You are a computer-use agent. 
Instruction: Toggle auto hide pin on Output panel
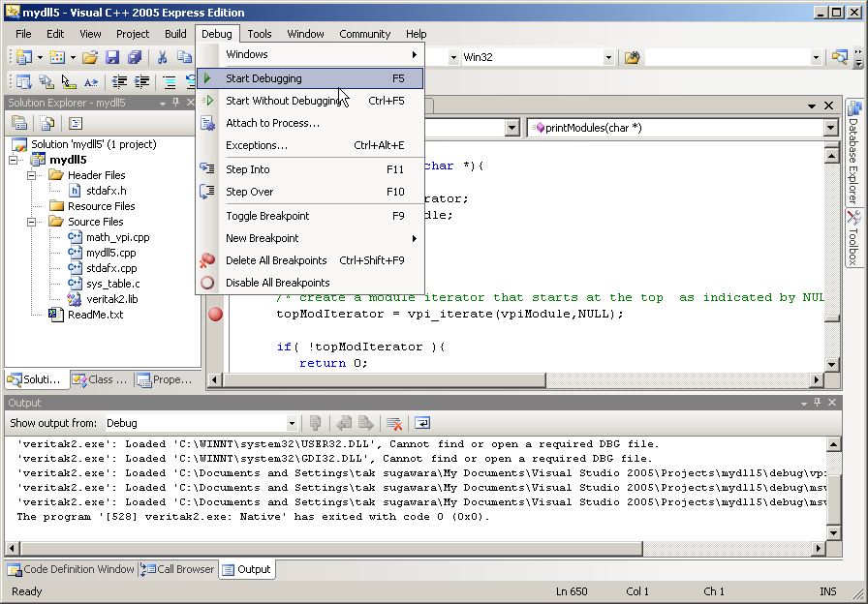pos(817,403)
